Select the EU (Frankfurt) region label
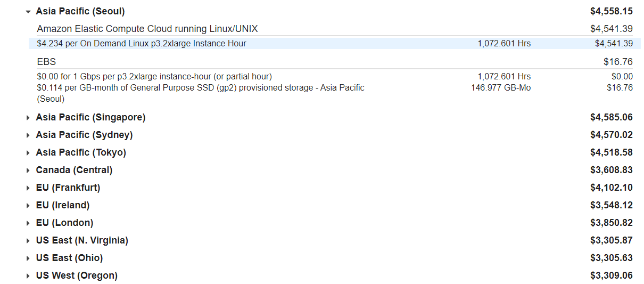Screen dimensions: 644x284 coord(68,188)
